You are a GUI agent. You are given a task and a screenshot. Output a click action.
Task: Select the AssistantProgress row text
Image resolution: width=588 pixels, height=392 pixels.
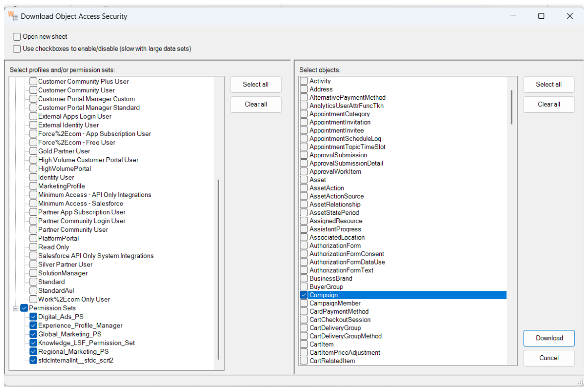click(335, 229)
